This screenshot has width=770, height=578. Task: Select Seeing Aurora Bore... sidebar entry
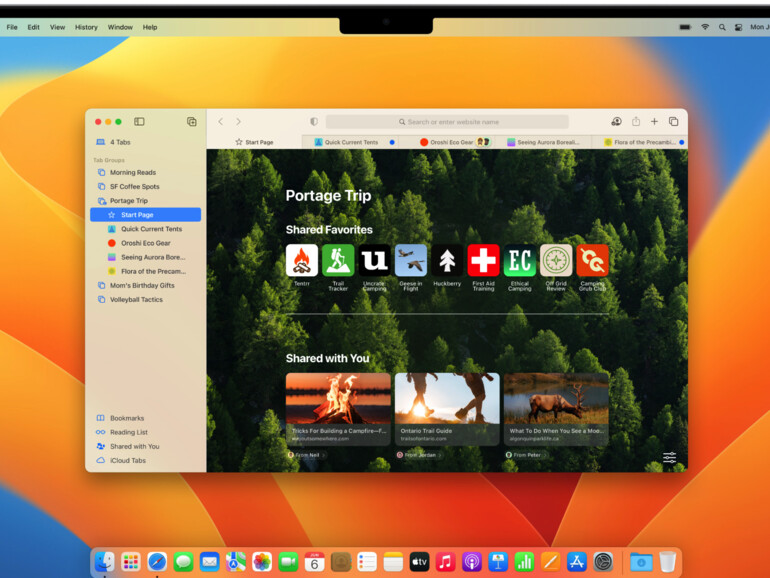click(145, 257)
